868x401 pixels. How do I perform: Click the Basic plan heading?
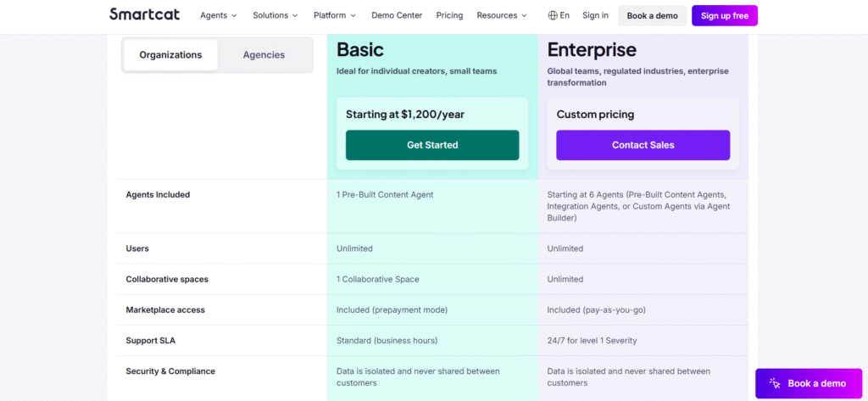click(359, 49)
